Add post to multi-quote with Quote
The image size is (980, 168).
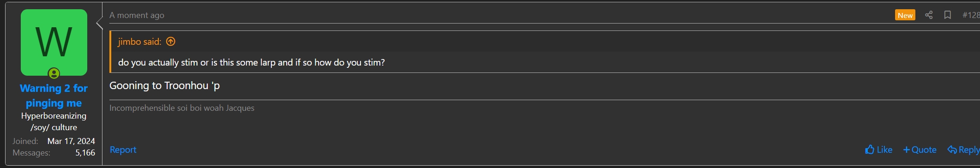pos(920,150)
